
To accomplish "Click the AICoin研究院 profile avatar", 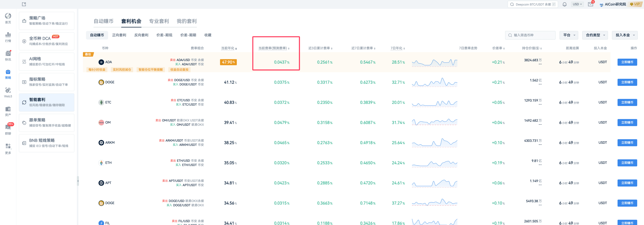I will tap(601, 5).
